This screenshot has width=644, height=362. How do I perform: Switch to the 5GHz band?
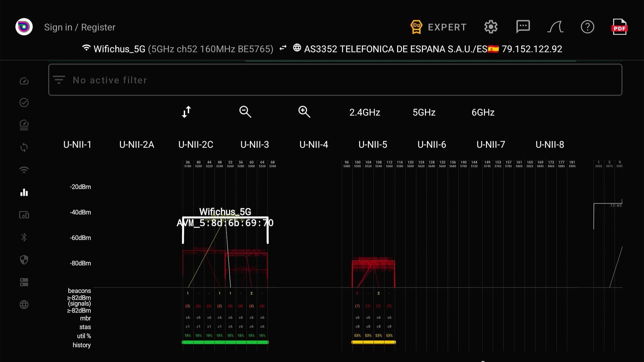click(424, 112)
